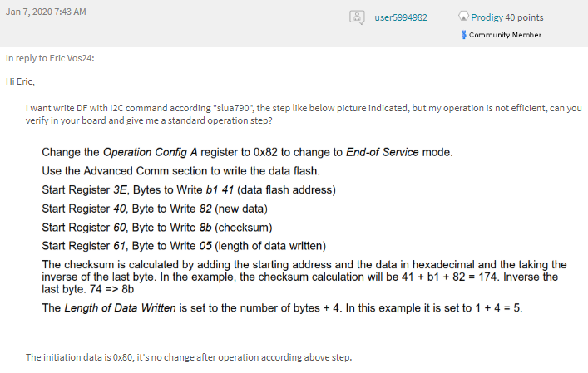Viewport: 588px width, 373px height.
Task: Click the "slua790" document reference text
Action: click(x=234, y=108)
